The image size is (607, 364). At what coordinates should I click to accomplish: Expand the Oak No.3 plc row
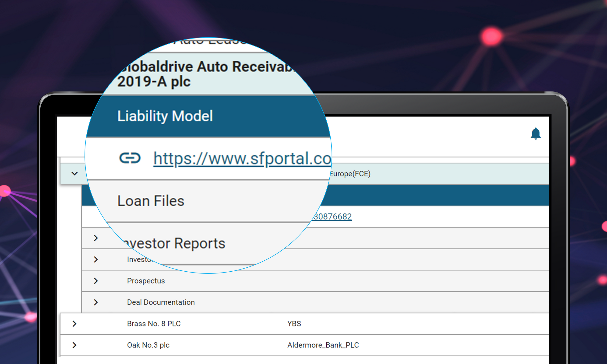coord(74,345)
